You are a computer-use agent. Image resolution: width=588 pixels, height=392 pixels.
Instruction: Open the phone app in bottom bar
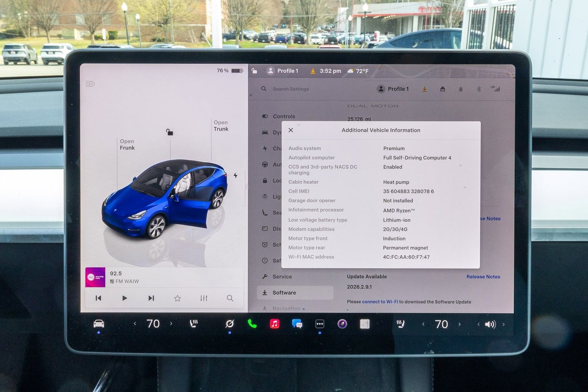[252, 324]
